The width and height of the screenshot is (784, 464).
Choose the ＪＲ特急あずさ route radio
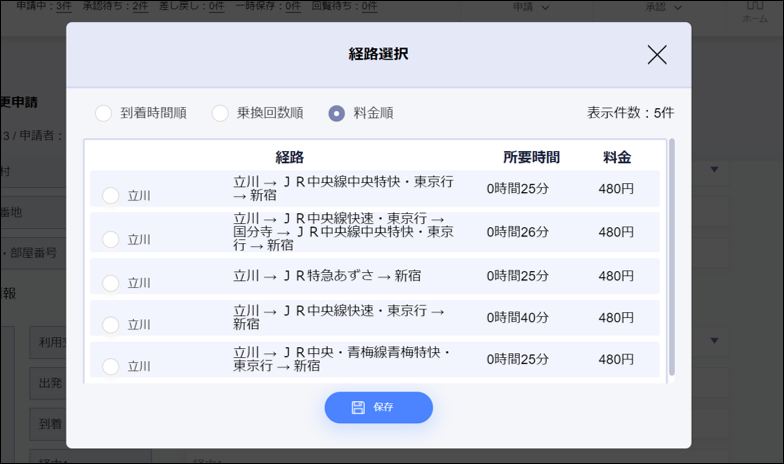(110, 282)
